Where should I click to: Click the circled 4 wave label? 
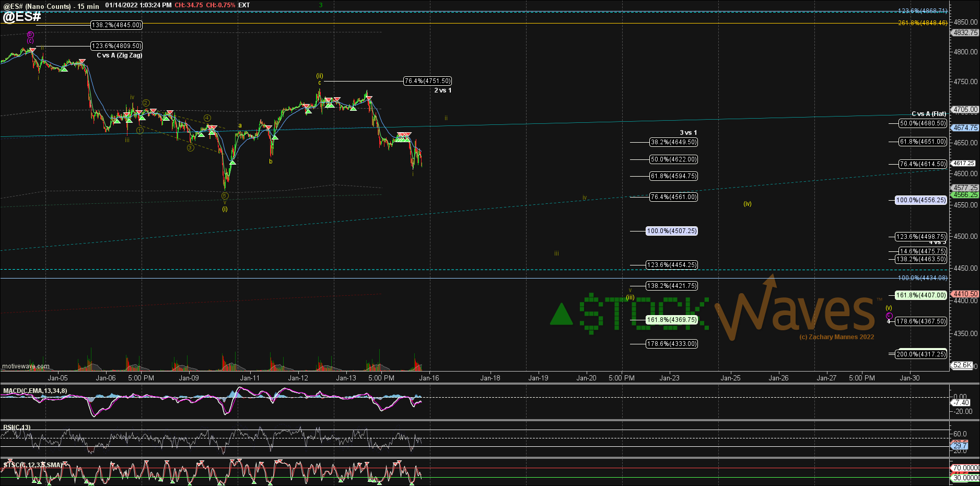click(x=207, y=118)
